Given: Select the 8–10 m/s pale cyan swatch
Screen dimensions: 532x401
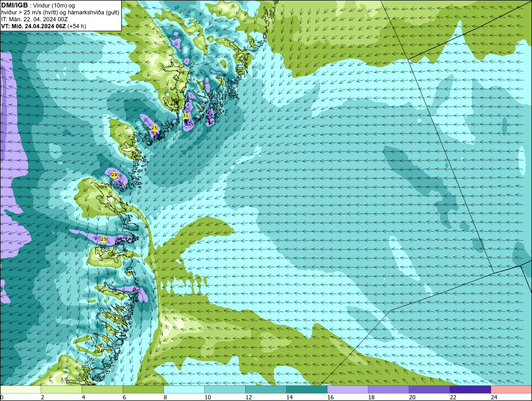Looking at the screenshot, I should pyautogui.click(x=184, y=389).
